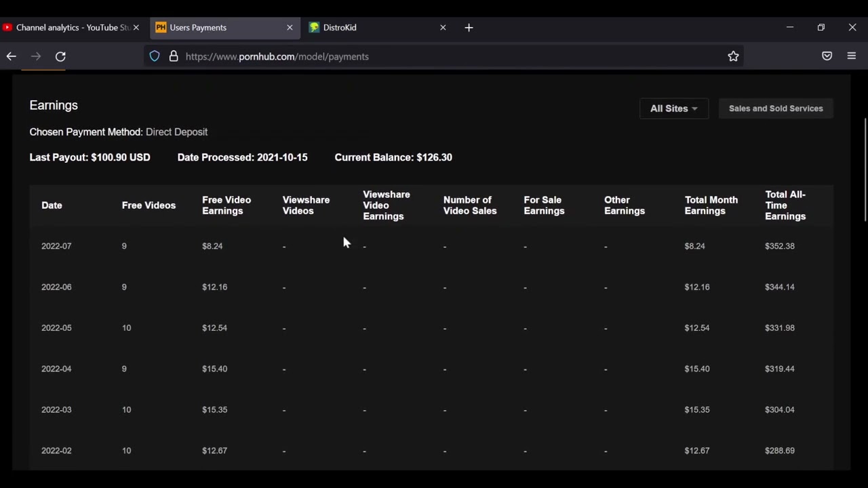Click the $352.38 all-time earnings value

(780, 246)
